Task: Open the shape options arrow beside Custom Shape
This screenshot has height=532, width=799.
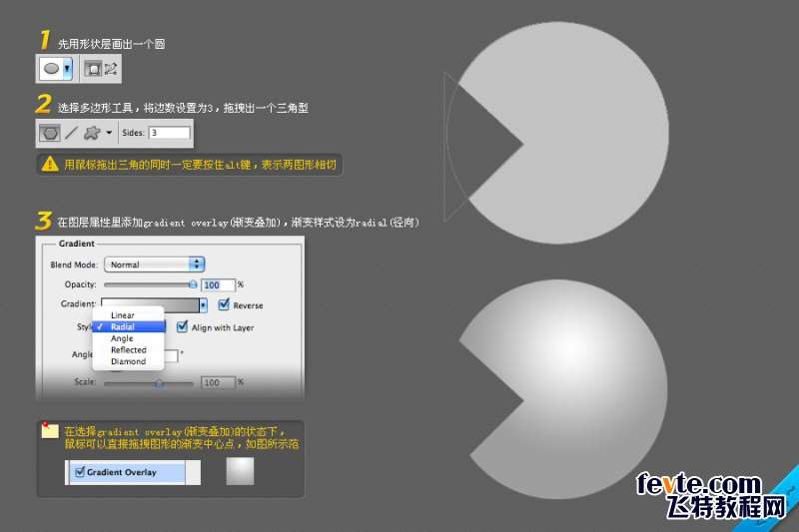Action: click(x=109, y=133)
